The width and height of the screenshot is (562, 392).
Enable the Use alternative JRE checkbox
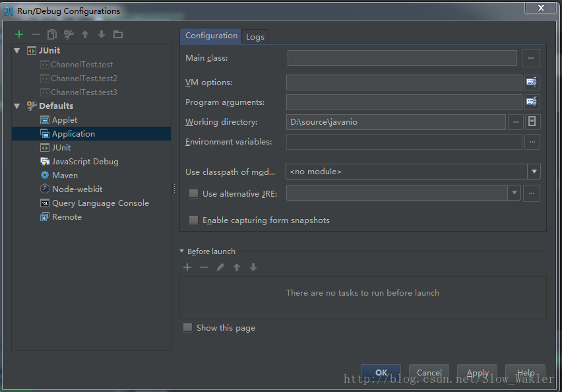pyautogui.click(x=194, y=193)
